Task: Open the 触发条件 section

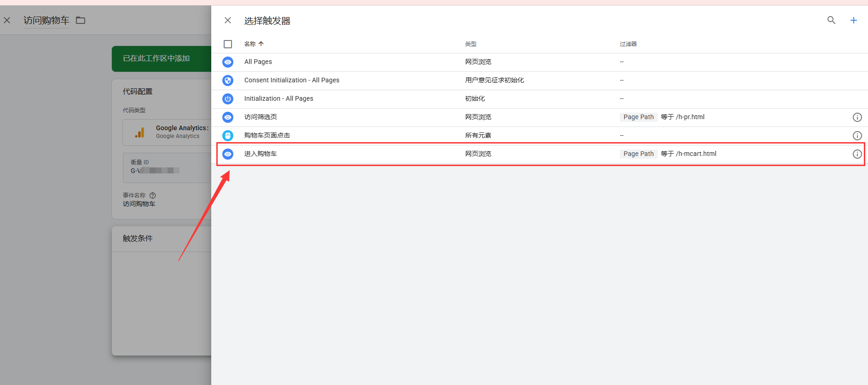Action: coord(138,238)
